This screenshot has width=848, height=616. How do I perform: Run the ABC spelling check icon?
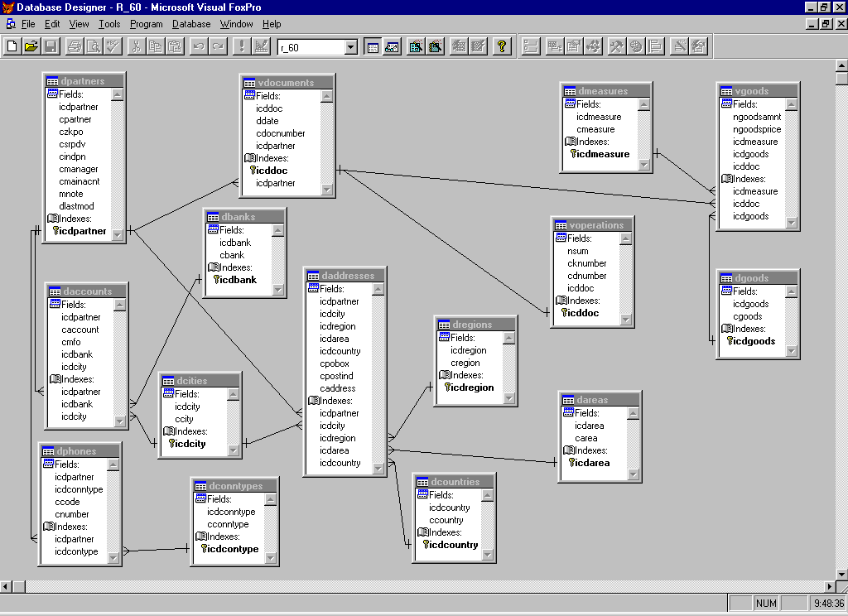pos(113,46)
